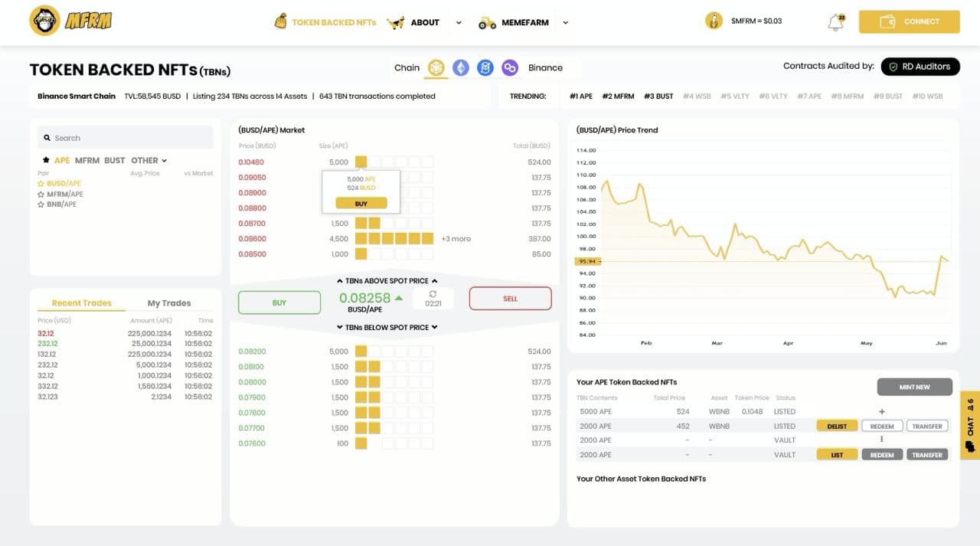Image resolution: width=980 pixels, height=546 pixels.
Task: Open the About nav item
Action: point(425,22)
